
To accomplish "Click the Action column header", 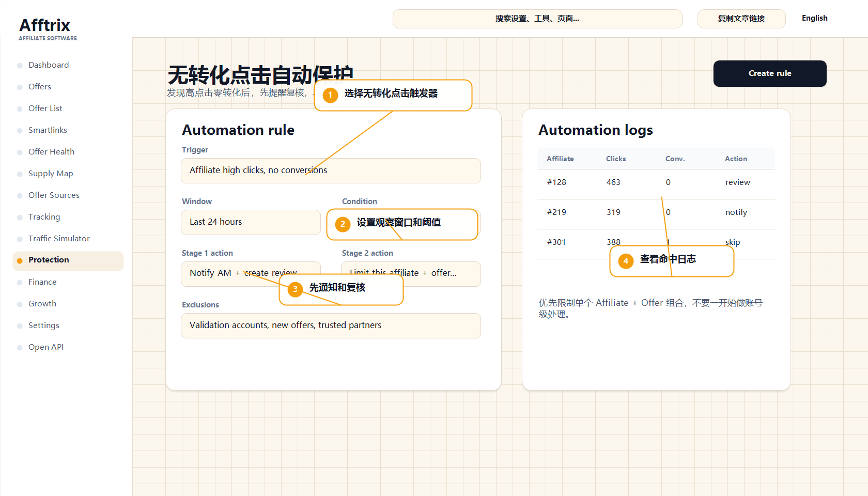I will pyautogui.click(x=736, y=159).
